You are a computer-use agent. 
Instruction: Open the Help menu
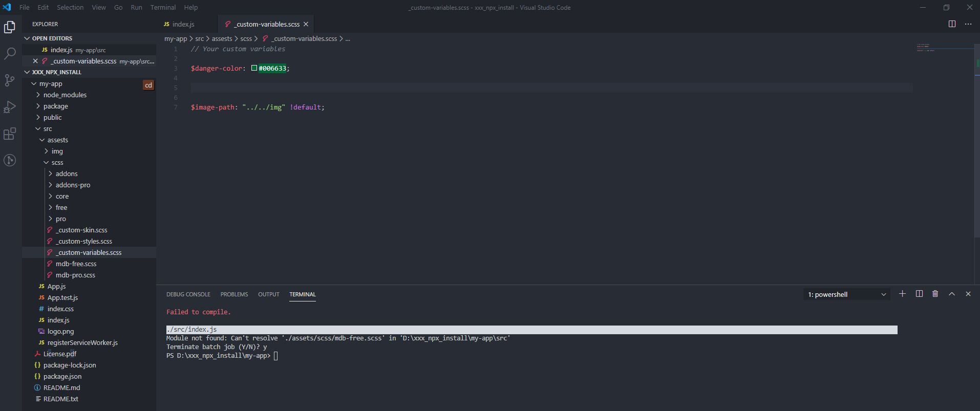click(x=190, y=7)
